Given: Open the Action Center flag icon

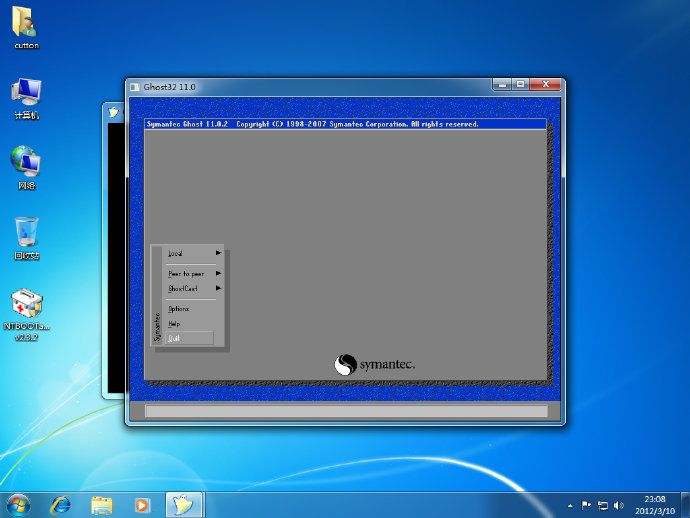Looking at the screenshot, I should click(586, 506).
